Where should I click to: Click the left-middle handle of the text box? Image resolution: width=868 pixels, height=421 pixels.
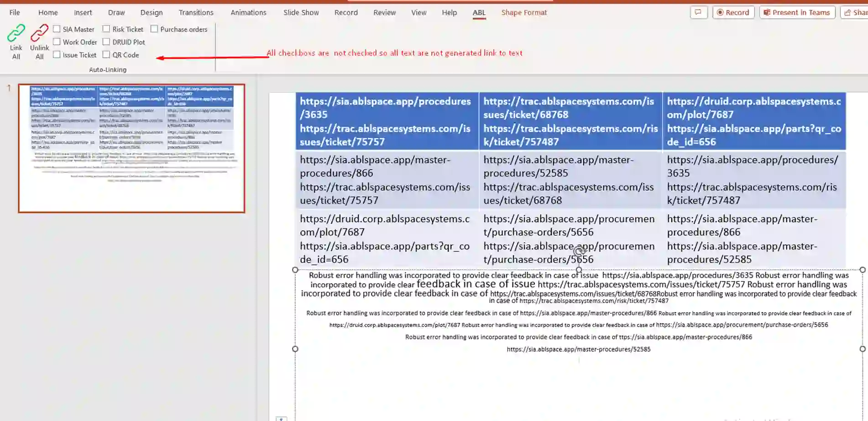(295, 349)
